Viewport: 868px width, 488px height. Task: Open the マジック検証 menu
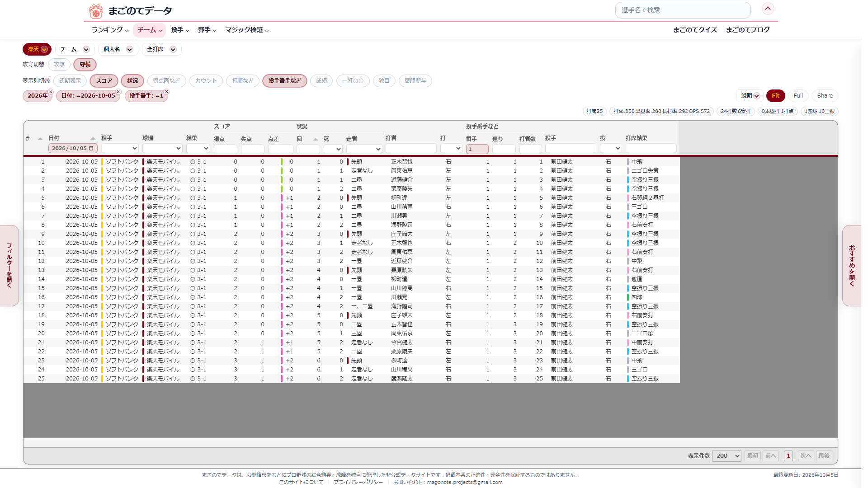click(x=247, y=30)
